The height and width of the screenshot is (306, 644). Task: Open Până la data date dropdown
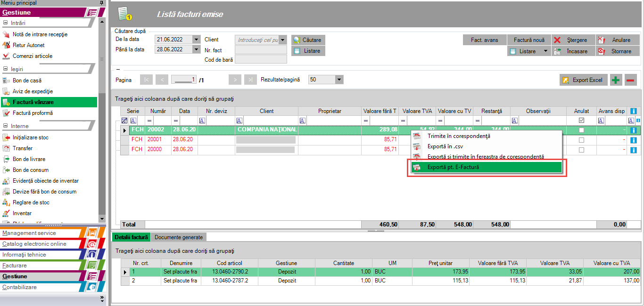click(196, 49)
